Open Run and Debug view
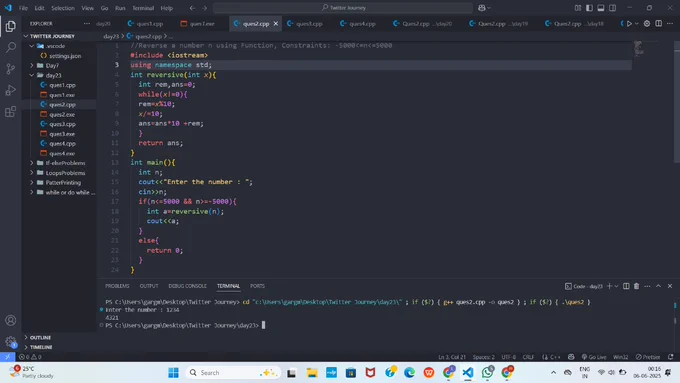 10,90
